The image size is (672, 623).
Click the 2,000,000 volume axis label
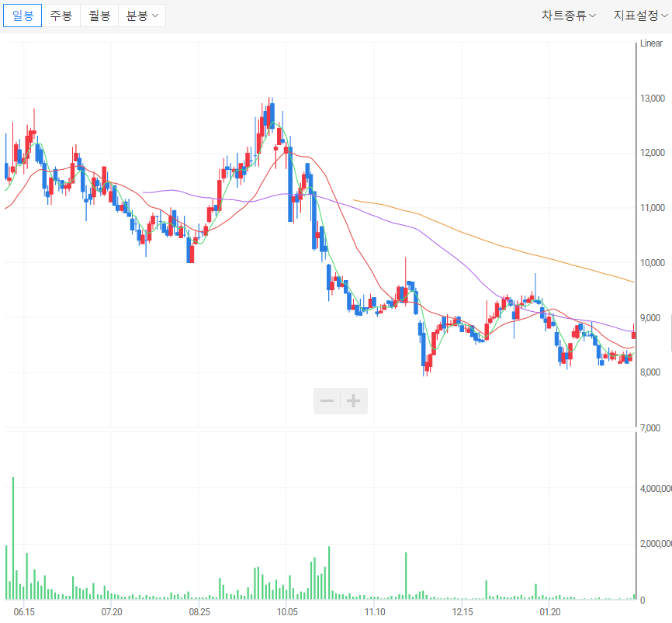(x=656, y=544)
